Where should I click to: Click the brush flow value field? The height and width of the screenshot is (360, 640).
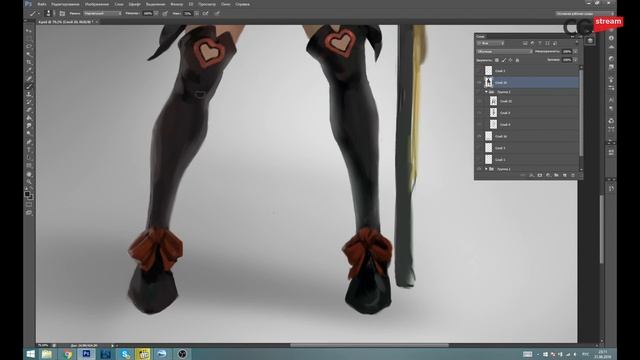tap(188, 13)
